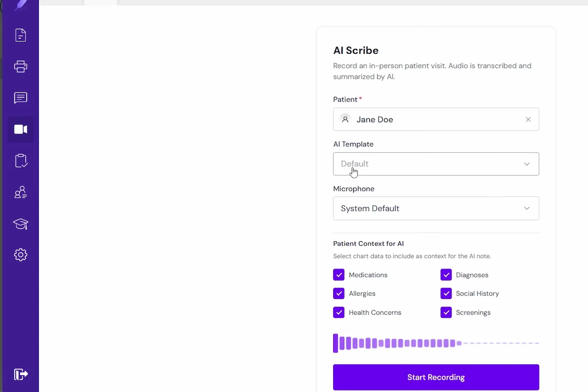The width and height of the screenshot is (588, 392).
Task: Disable the Screenings checkbox
Action: tap(446, 312)
